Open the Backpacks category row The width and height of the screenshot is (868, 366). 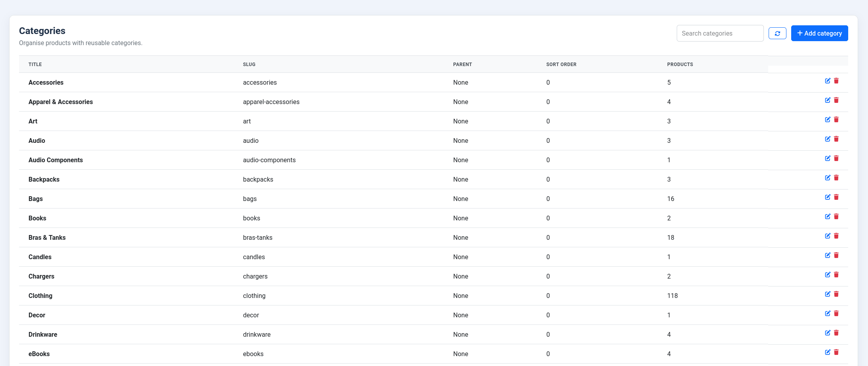[x=44, y=179]
